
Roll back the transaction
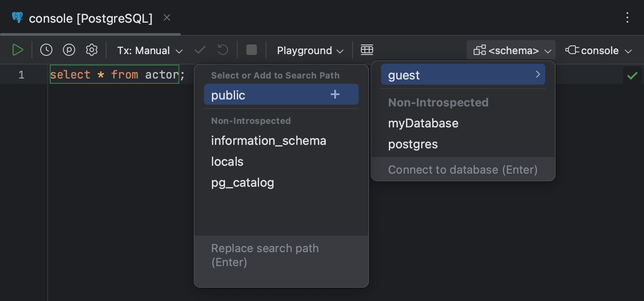(222, 50)
